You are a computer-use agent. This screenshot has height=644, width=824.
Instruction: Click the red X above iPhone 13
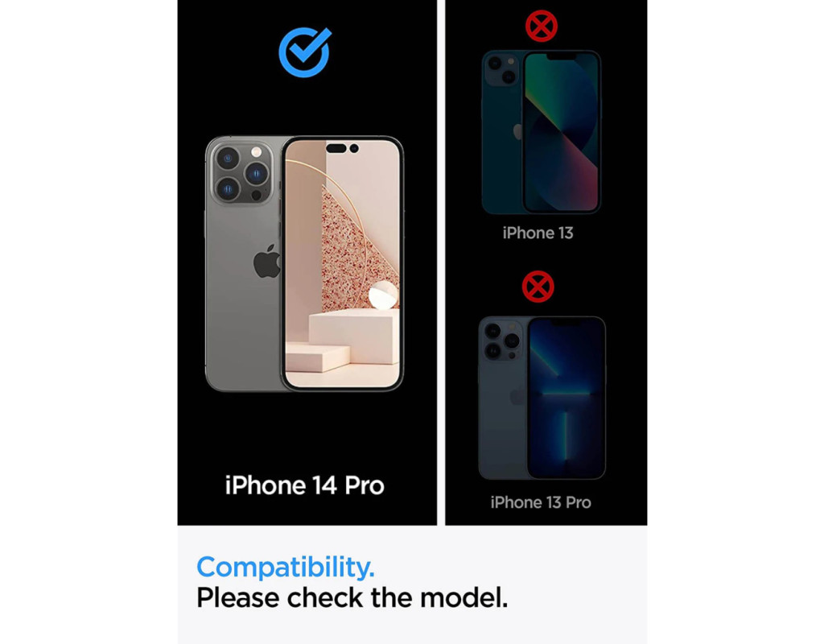point(542,26)
